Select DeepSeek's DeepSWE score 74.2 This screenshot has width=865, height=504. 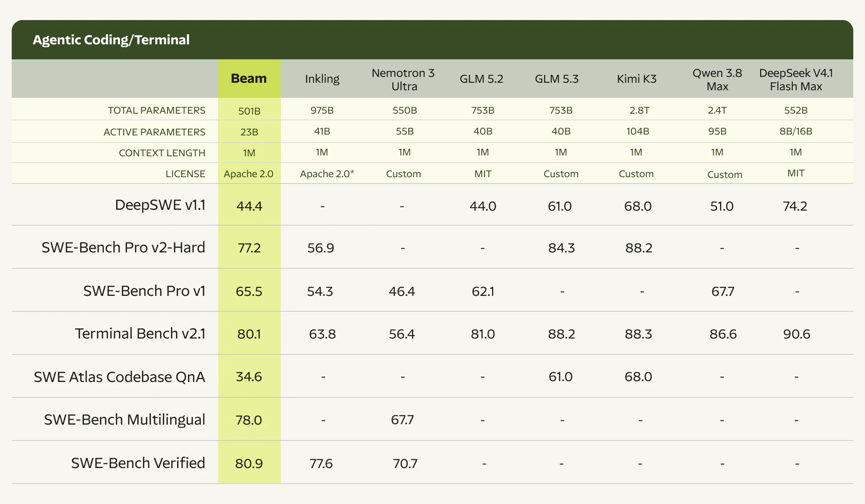[795, 206]
